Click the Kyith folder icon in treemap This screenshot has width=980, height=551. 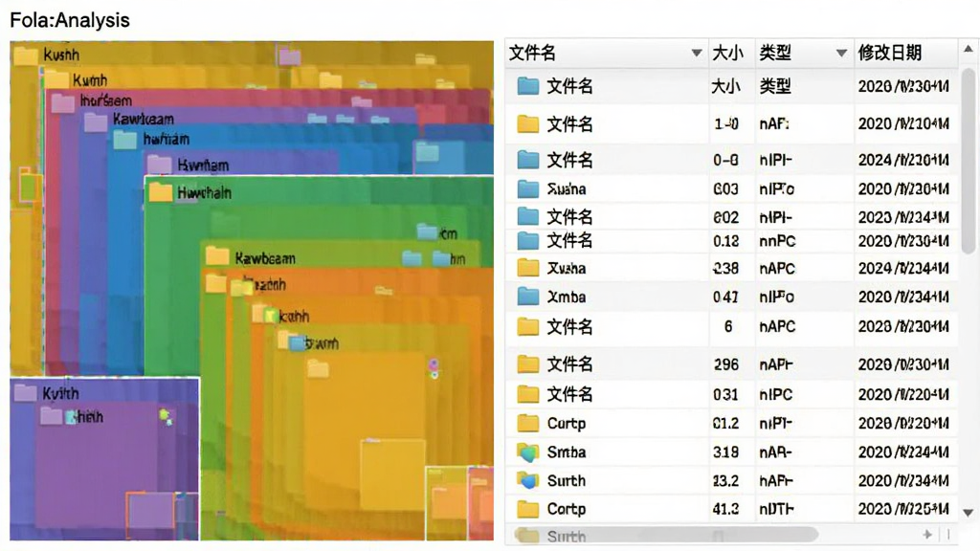[x=26, y=393]
